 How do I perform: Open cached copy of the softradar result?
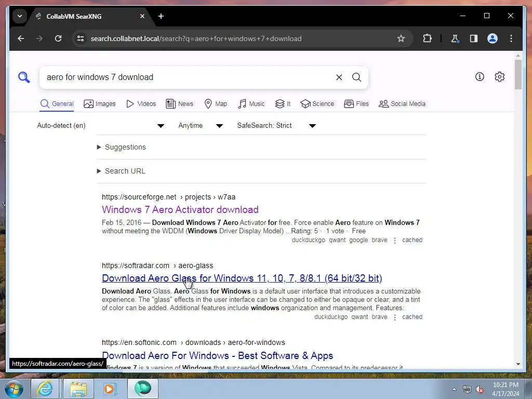coord(412,317)
